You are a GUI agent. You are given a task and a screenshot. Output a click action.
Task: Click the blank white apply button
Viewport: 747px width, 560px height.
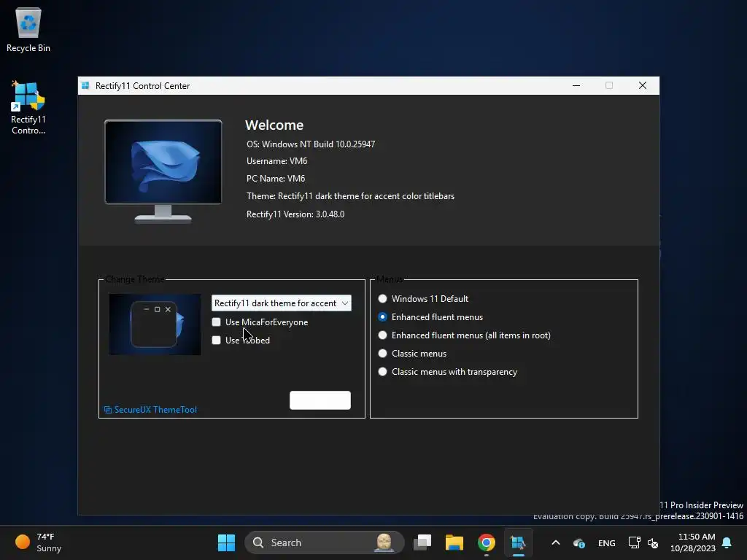click(320, 400)
